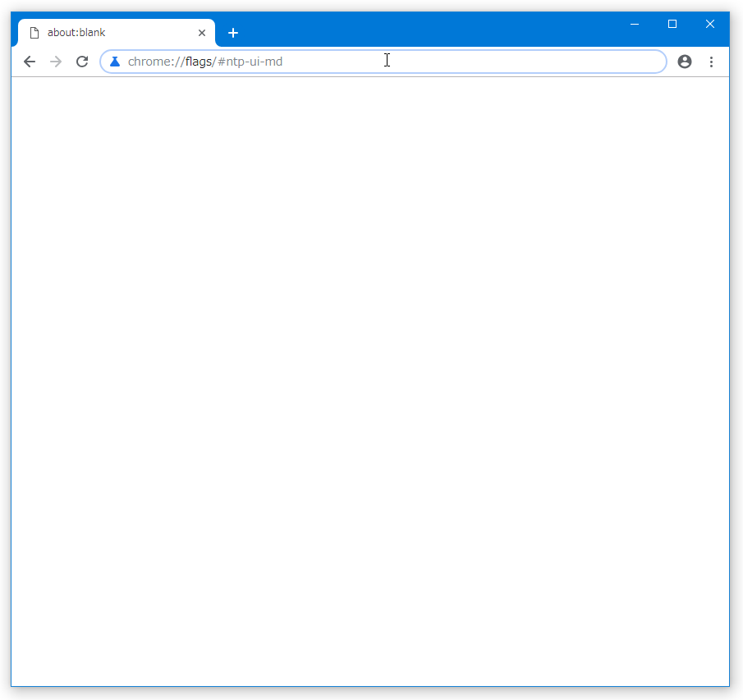Focus the address bar with chrome://flags/#ntp-ui-md
The height and width of the screenshot is (700, 743).
pyautogui.click(x=383, y=62)
